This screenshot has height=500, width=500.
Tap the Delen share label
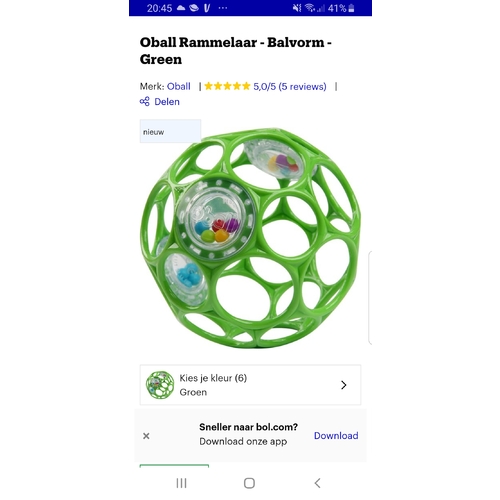point(167,102)
